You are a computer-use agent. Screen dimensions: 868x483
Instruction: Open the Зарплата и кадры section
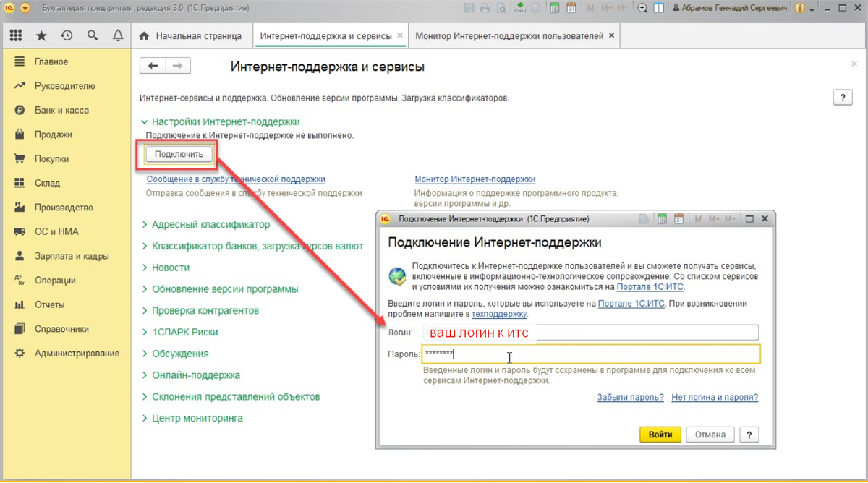coord(67,256)
